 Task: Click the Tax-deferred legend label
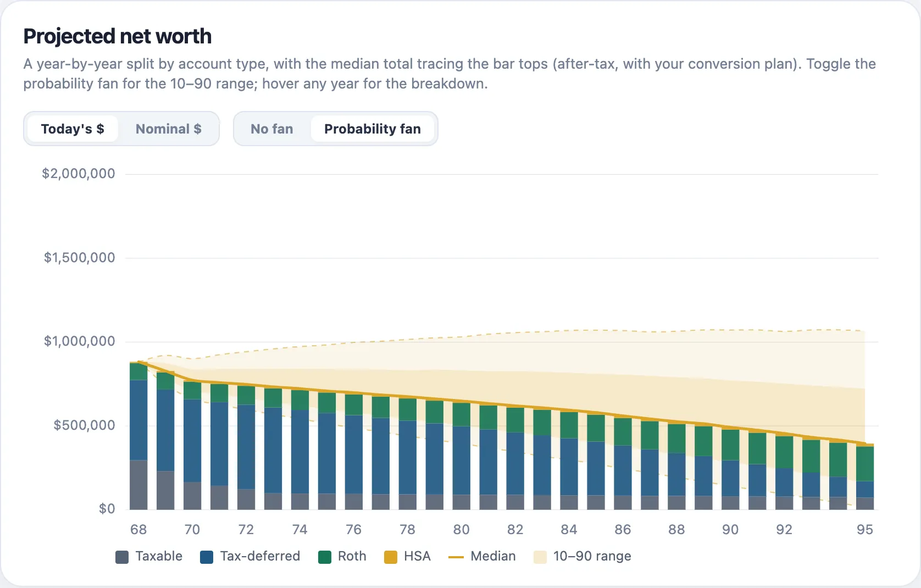(260, 556)
